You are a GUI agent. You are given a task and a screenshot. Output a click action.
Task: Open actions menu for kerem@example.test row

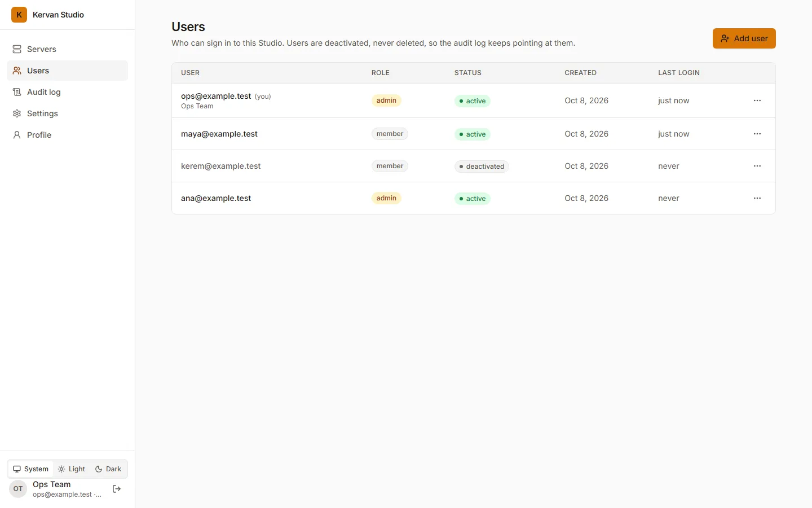coord(757,166)
